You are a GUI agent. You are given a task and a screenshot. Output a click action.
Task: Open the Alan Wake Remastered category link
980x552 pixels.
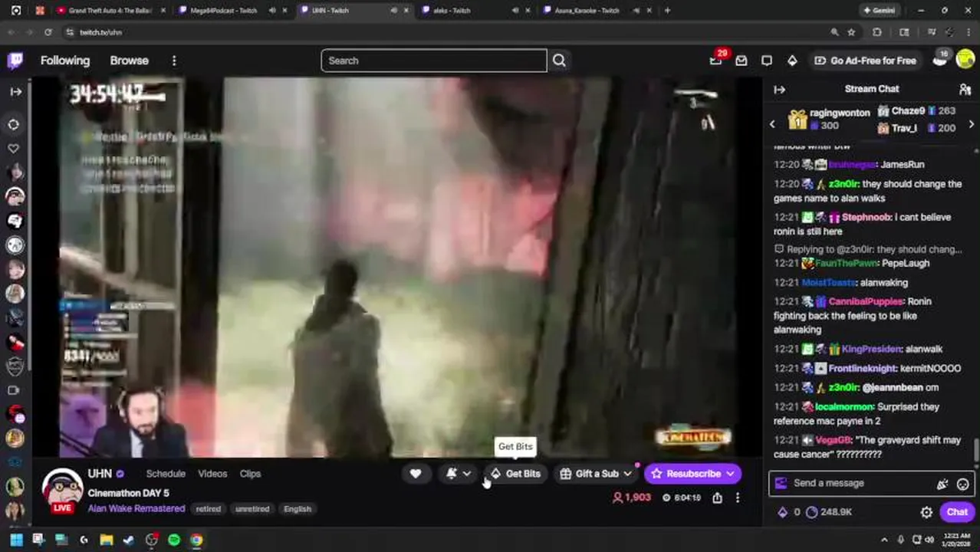136,508
